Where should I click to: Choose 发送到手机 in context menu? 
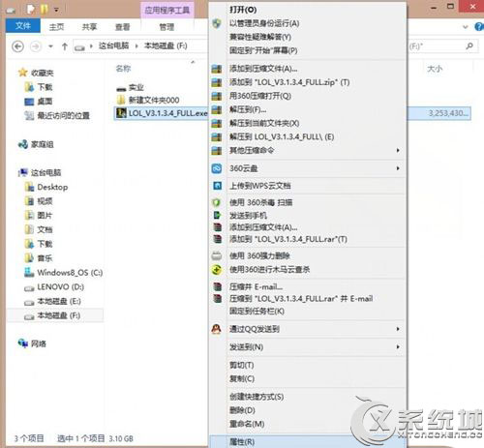(x=248, y=215)
